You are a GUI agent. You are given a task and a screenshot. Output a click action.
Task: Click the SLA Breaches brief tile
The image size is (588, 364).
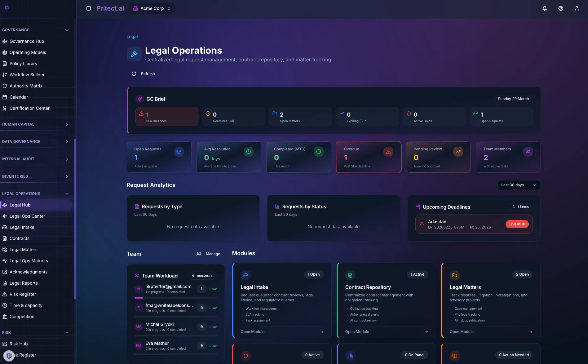click(x=167, y=117)
